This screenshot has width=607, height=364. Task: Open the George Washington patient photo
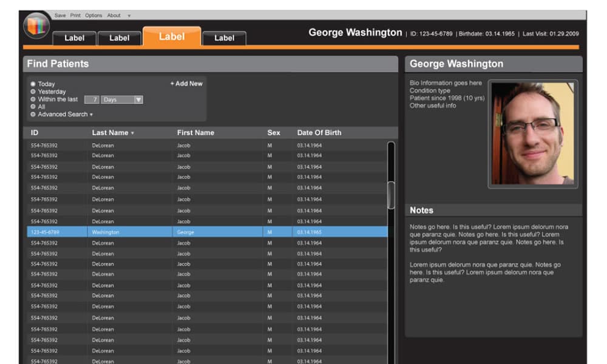click(x=533, y=133)
